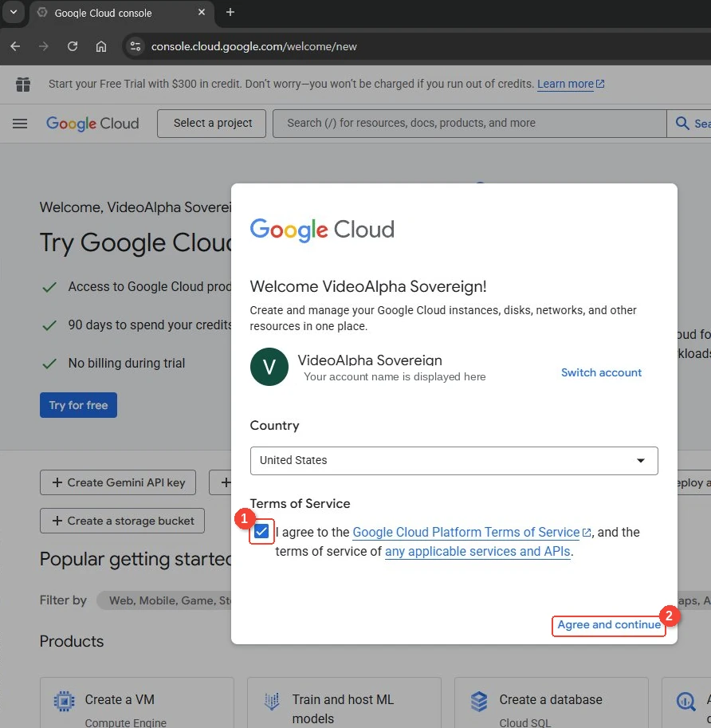Click the Try for free button
This screenshot has height=728, width=711.
pos(78,405)
